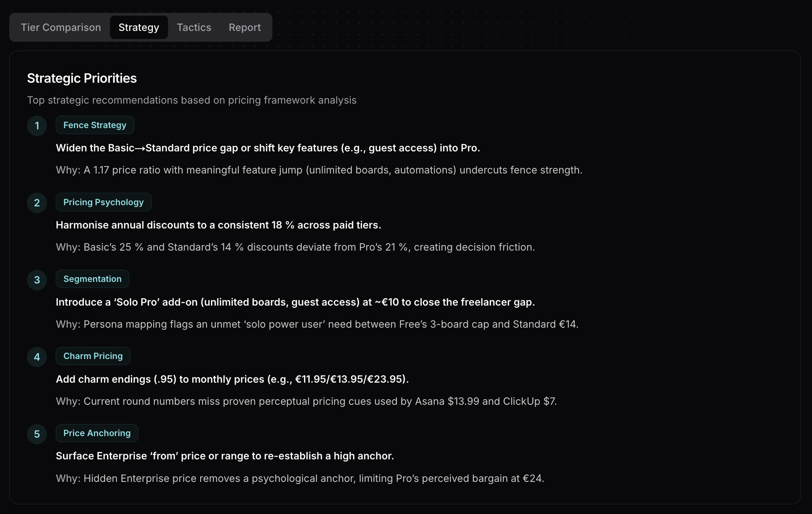The image size is (812, 514).
Task: Click the Segmentation category badge
Action: (92, 279)
